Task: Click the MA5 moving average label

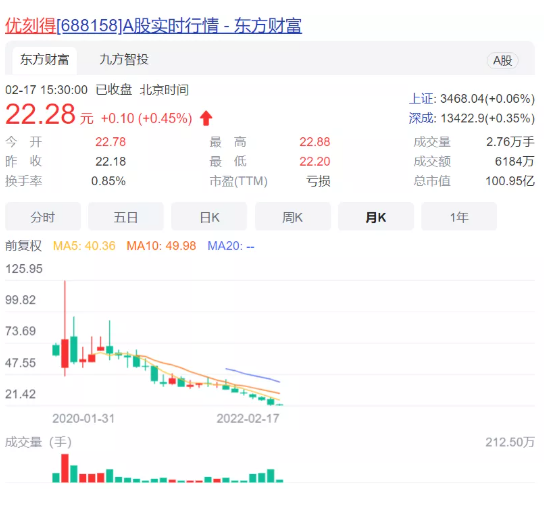Action: (x=84, y=246)
